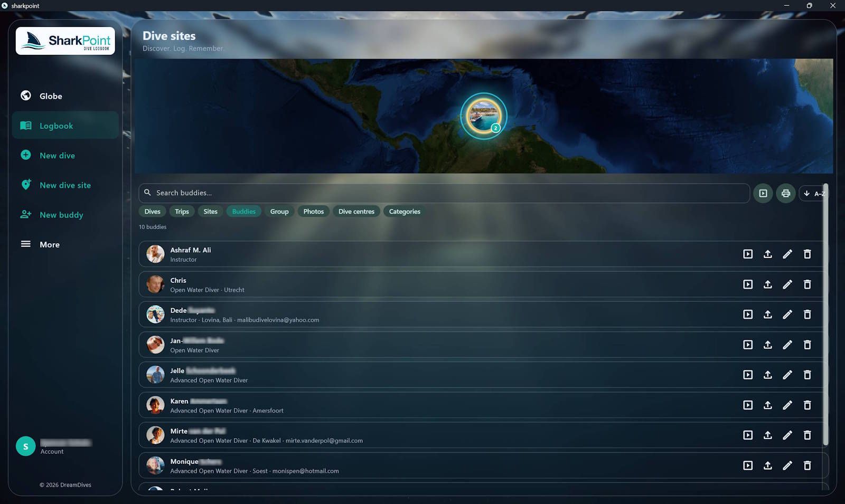Play icon in Monique row
845x504 pixels.
748,465
